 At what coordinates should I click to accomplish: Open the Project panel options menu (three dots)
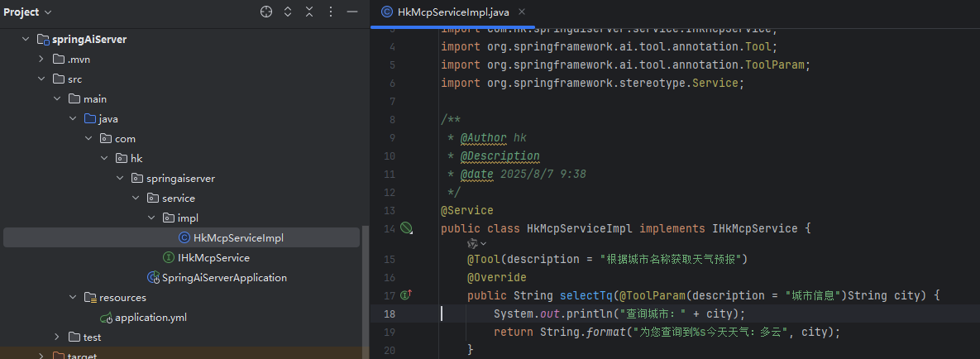(x=331, y=12)
